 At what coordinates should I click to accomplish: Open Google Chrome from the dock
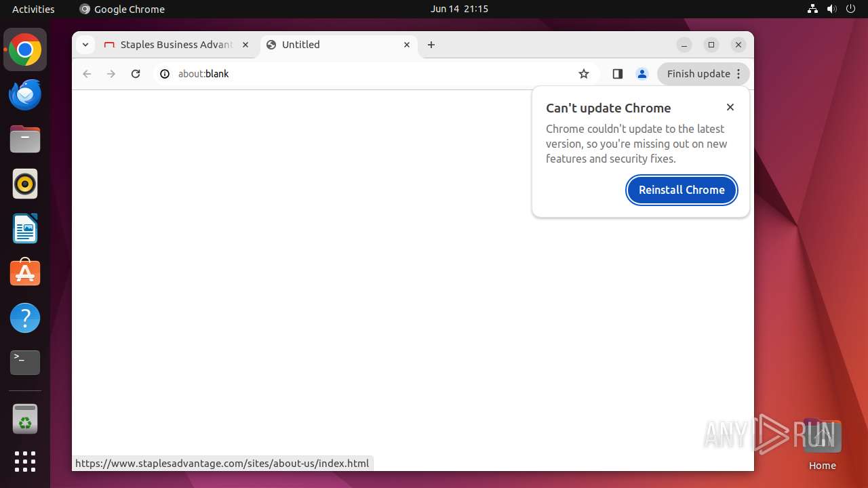tap(25, 50)
